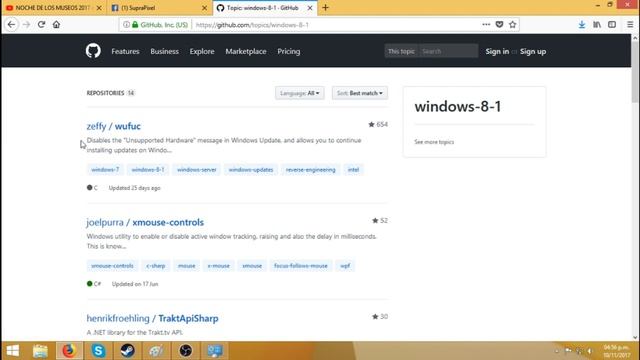Click the page vertical scrollbar thumb

[635, 73]
